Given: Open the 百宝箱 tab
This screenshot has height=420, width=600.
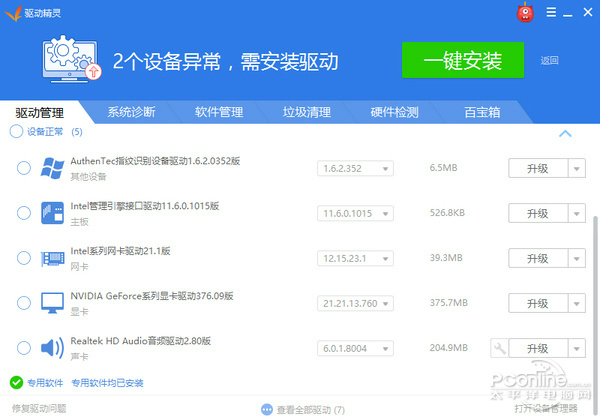Looking at the screenshot, I should [482, 112].
